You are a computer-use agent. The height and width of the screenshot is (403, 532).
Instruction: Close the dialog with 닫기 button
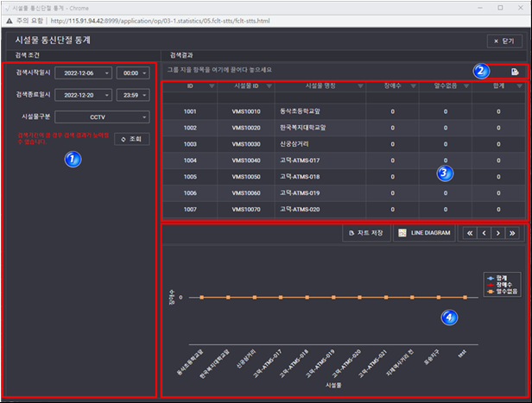click(x=503, y=41)
